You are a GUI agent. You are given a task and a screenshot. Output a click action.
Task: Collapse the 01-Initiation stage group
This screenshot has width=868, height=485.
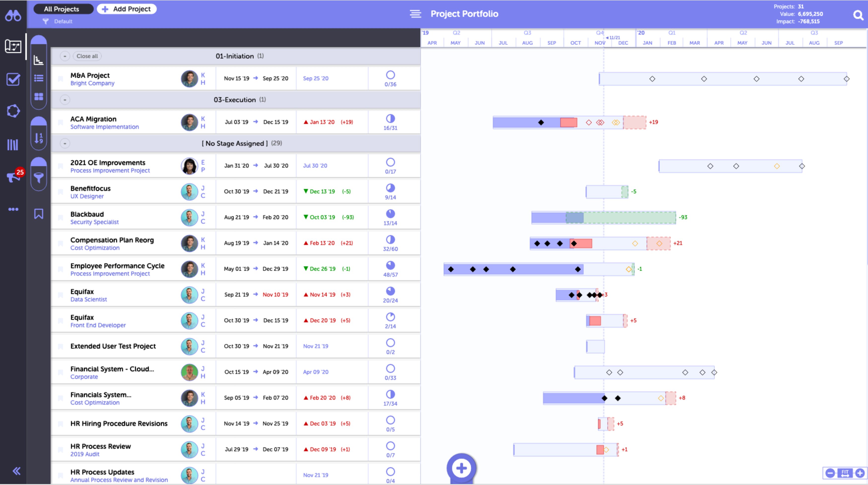(x=65, y=56)
